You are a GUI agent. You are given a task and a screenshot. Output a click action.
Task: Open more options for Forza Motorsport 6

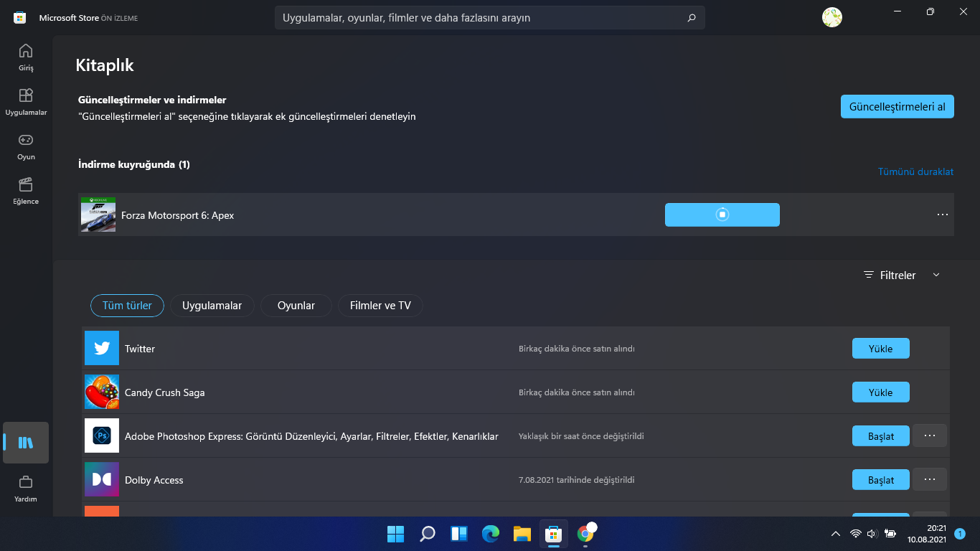943,215
